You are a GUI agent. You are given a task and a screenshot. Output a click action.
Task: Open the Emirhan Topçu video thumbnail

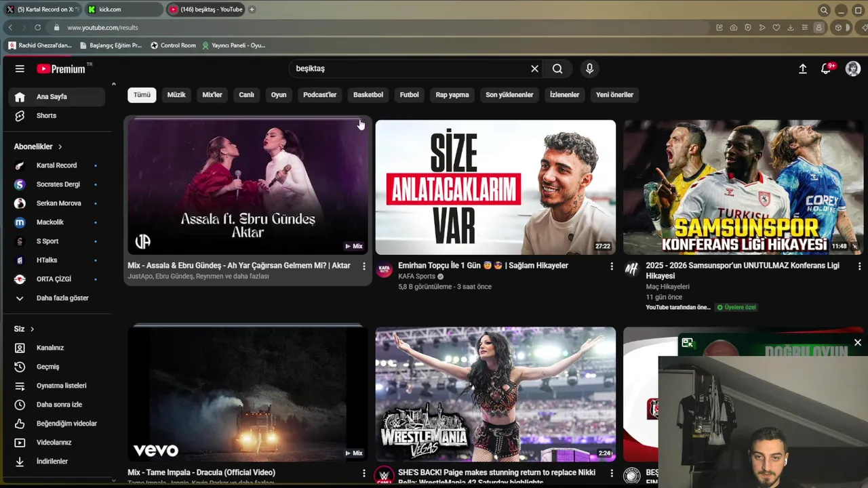pyautogui.click(x=496, y=188)
